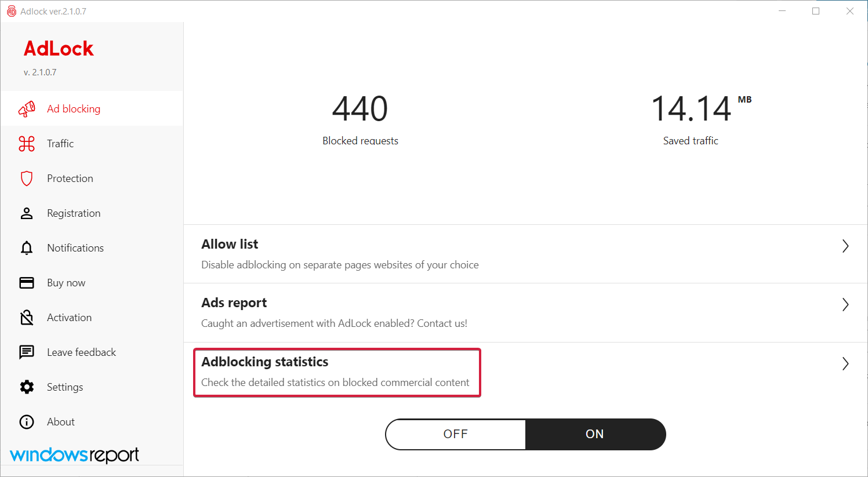The height and width of the screenshot is (477, 868).
Task: Open the Traffic menu section
Action: point(60,144)
